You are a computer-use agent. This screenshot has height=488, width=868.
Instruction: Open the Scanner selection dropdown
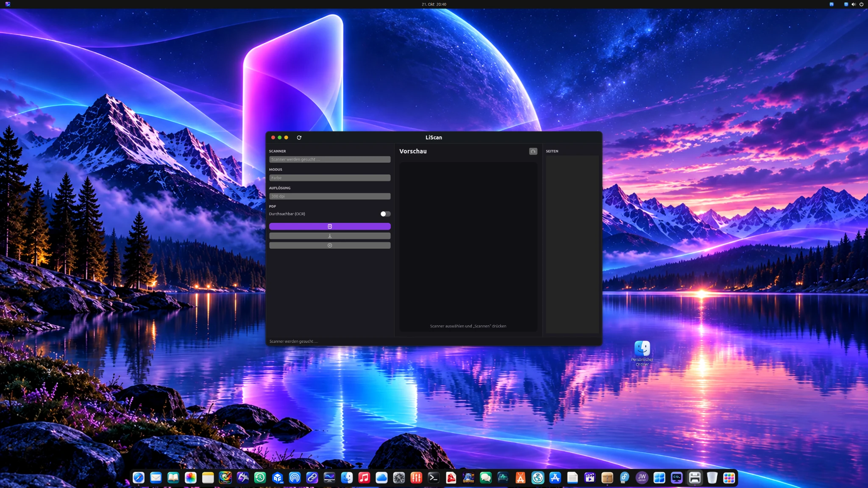point(330,159)
